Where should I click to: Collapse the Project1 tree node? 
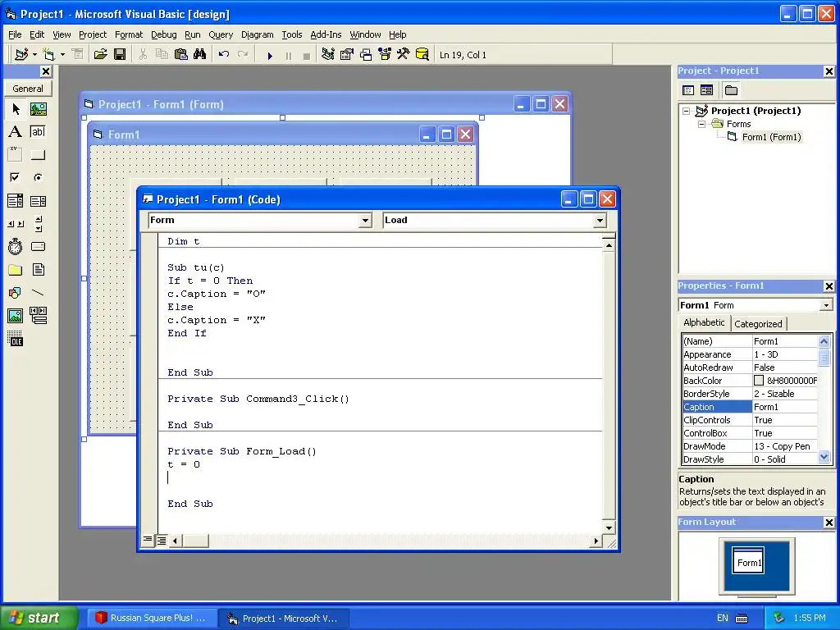[687, 111]
